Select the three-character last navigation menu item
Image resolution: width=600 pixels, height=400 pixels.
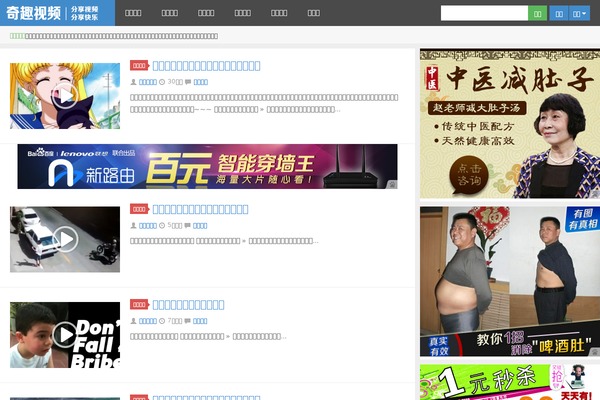tap(313, 13)
